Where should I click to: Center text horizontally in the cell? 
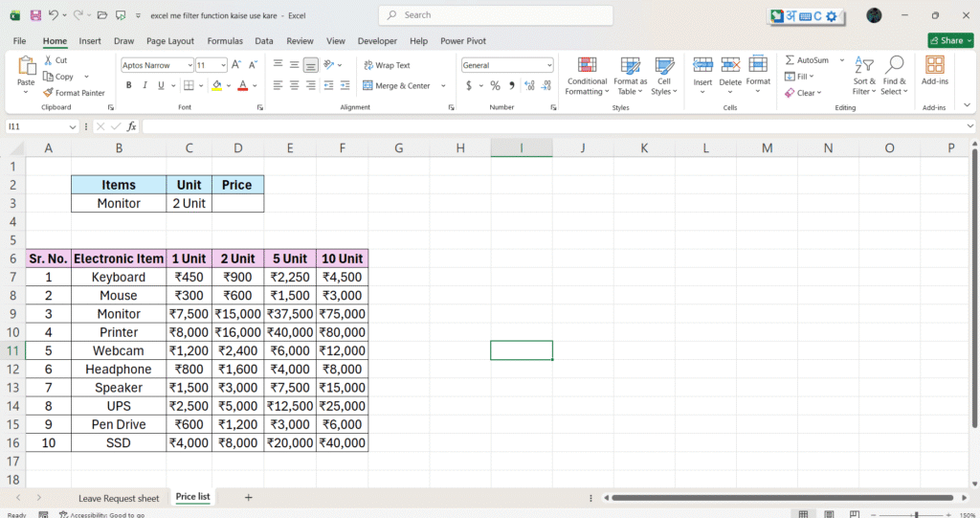click(x=295, y=85)
